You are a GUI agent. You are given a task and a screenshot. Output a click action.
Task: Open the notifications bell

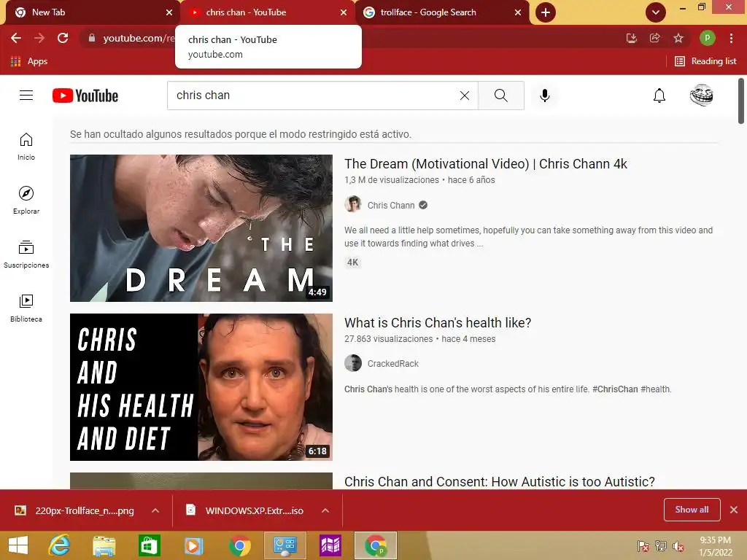point(659,96)
